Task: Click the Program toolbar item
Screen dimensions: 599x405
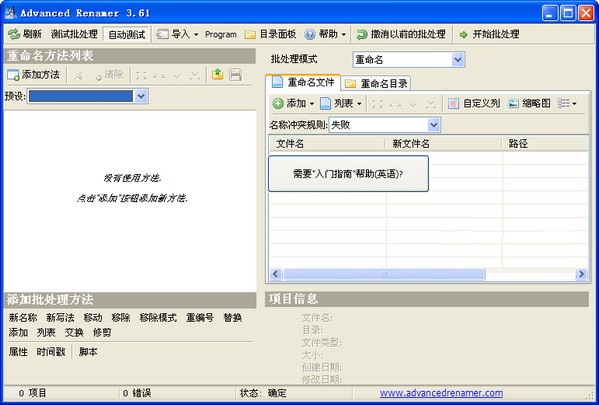Action: pyautogui.click(x=221, y=34)
